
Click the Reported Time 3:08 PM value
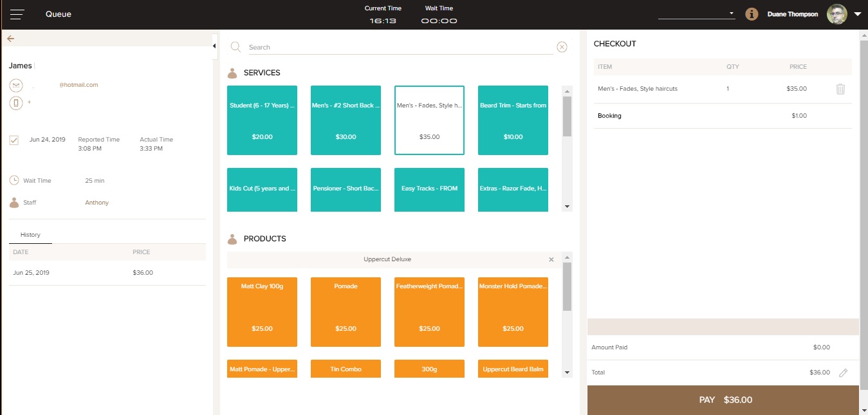point(89,149)
